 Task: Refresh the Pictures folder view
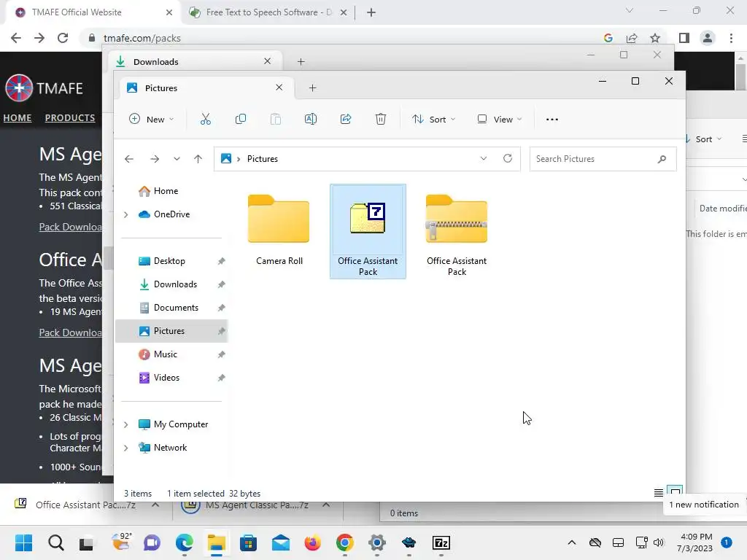[x=508, y=158]
